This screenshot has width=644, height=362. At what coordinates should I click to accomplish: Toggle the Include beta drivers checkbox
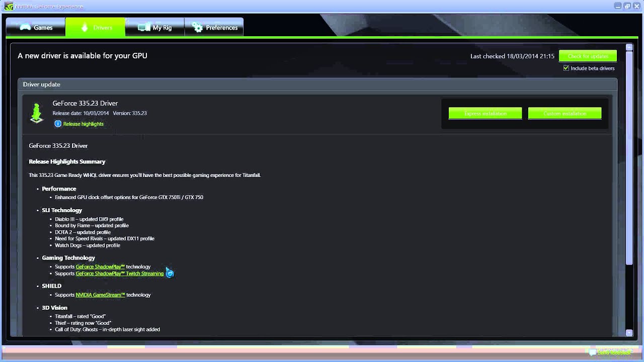tap(566, 68)
